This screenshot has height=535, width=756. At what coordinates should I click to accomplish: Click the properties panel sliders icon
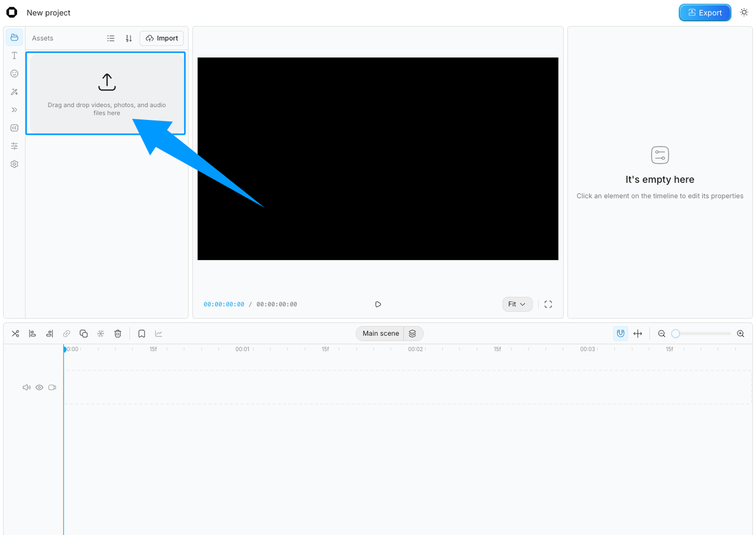coord(660,155)
